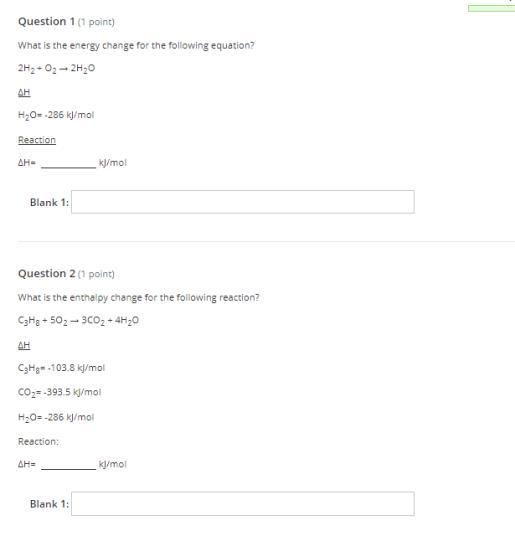Viewport: 515px width, 536px height.
Task: Select the Question 1 heading
Action: [46, 22]
